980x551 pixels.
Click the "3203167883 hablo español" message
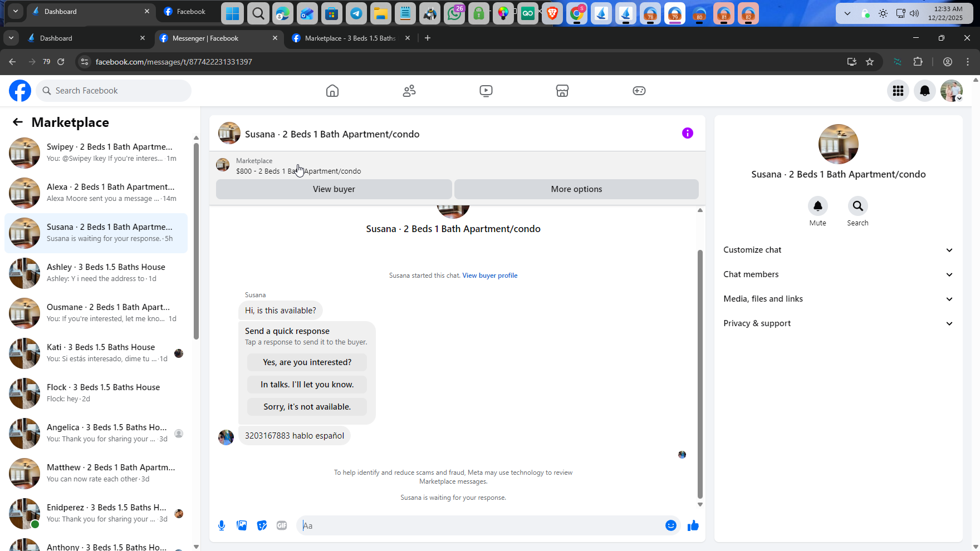point(295,436)
